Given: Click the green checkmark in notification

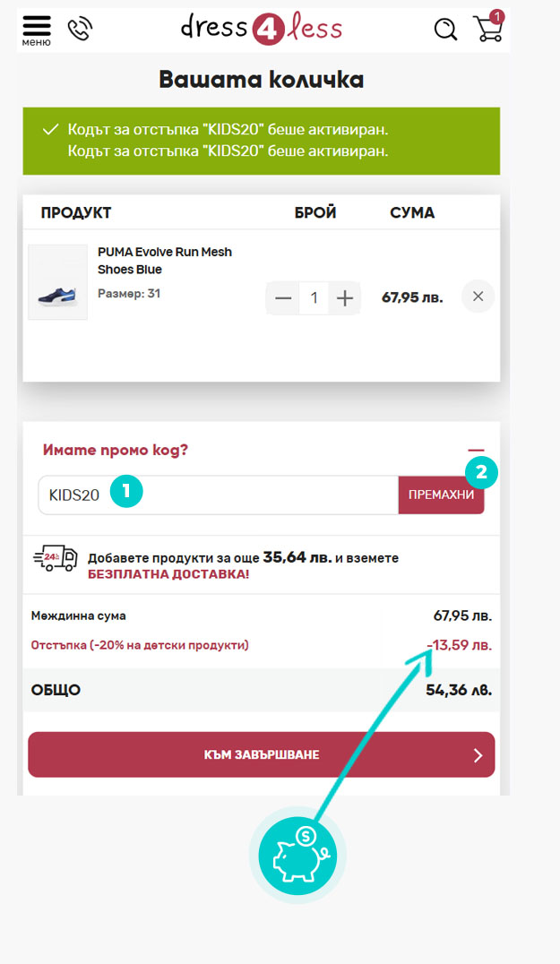Looking at the screenshot, I should (50, 129).
